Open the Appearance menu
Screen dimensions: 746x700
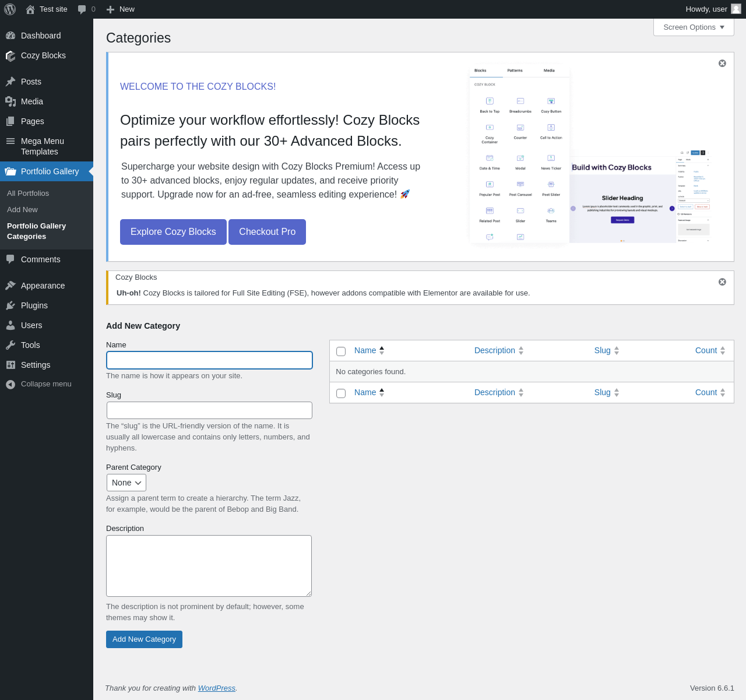[x=47, y=286]
